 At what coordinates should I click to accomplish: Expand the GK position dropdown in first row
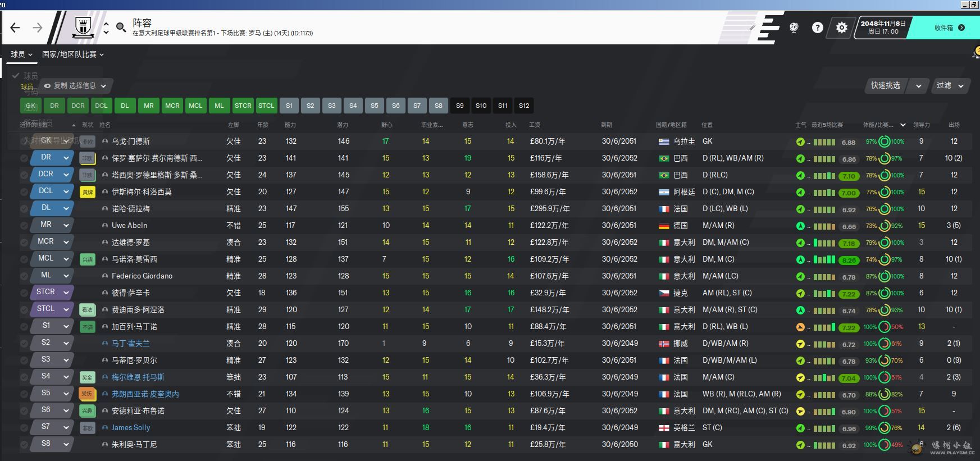66,141
